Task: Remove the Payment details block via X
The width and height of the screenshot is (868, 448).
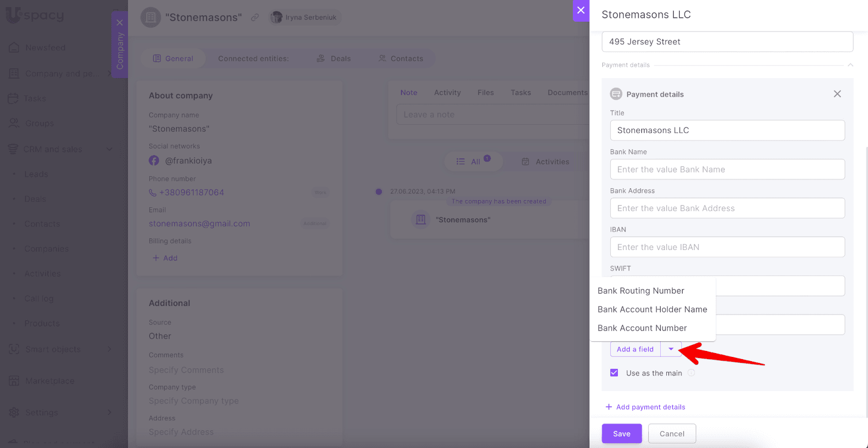Action: (837, 94)
